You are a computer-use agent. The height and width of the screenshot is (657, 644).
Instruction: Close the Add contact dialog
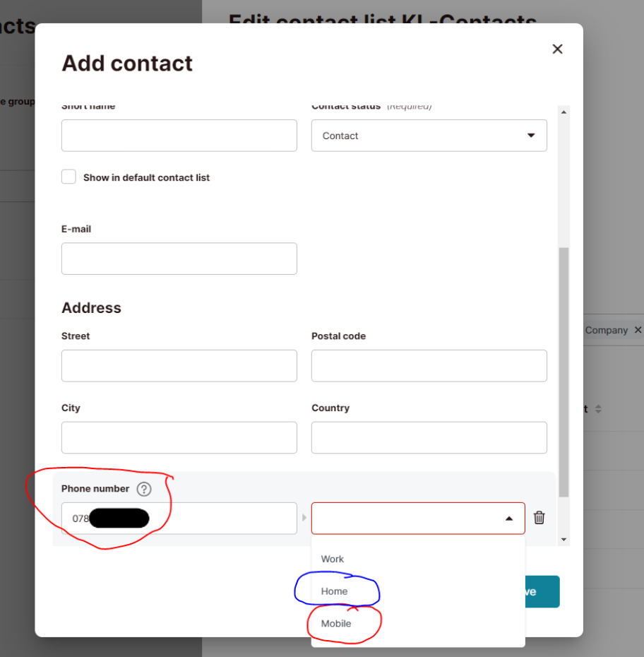pyautogui.click(x=557, y=49)
